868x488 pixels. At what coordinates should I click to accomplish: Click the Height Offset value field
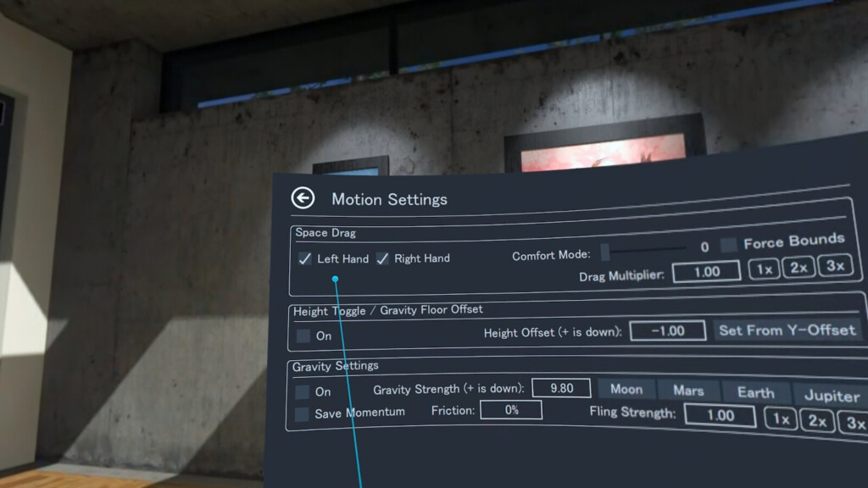click(x=668, y=331)
